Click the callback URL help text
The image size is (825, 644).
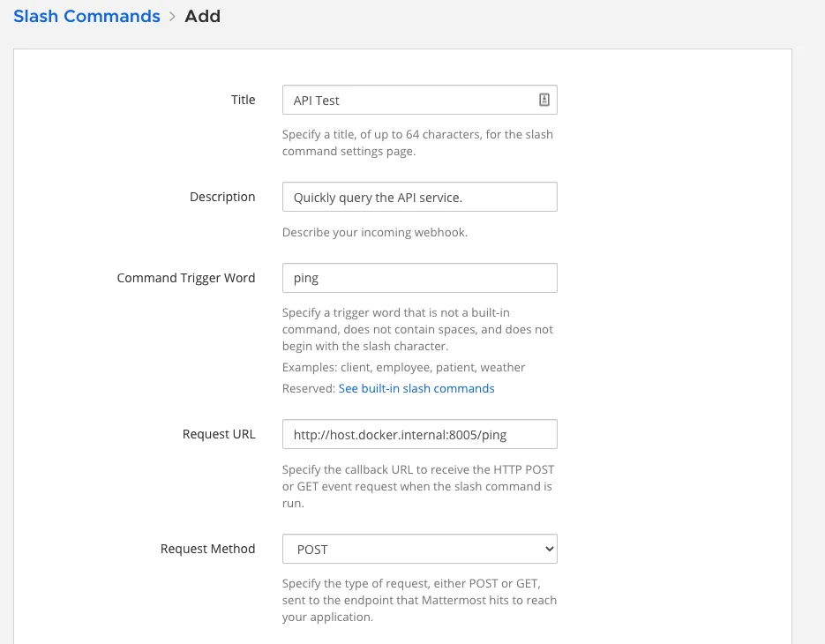click(x=418, y=486)
